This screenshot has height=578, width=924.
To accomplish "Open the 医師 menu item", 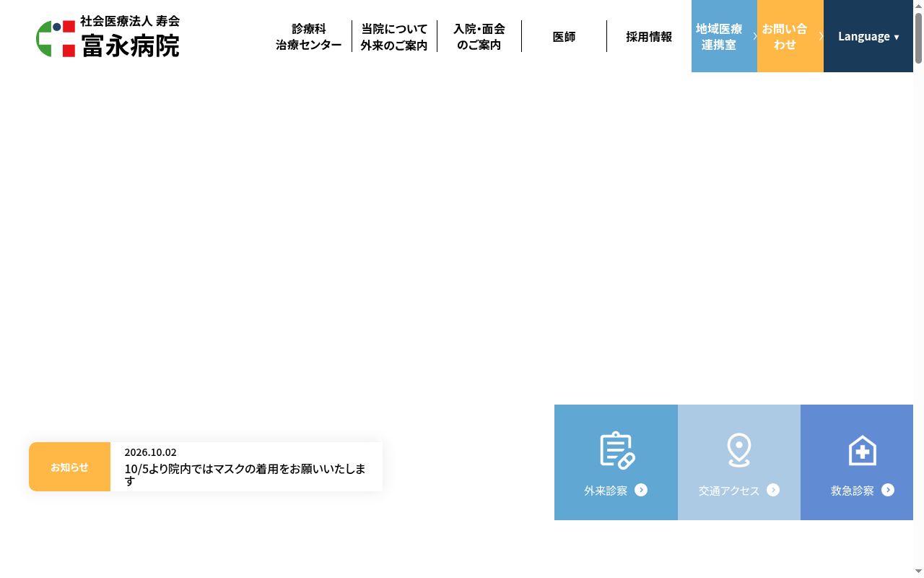I will click(x=564, y=36).
